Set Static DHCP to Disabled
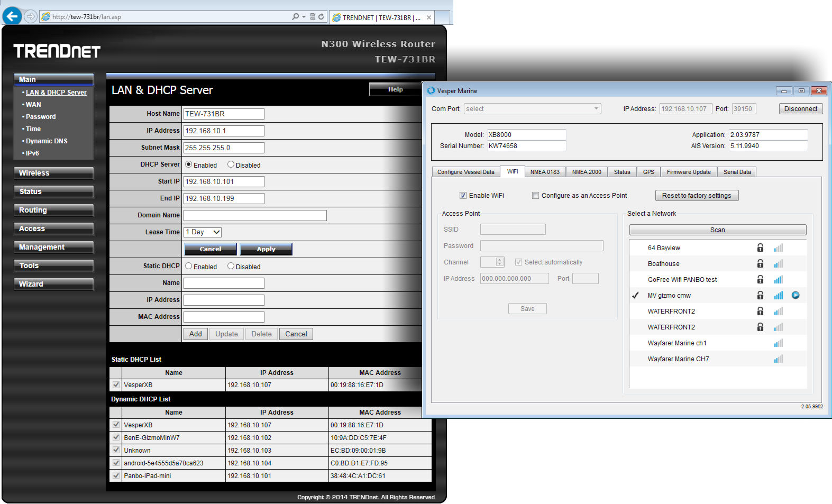This screenshot has width=832, height=504. click(x=231, y=266)
